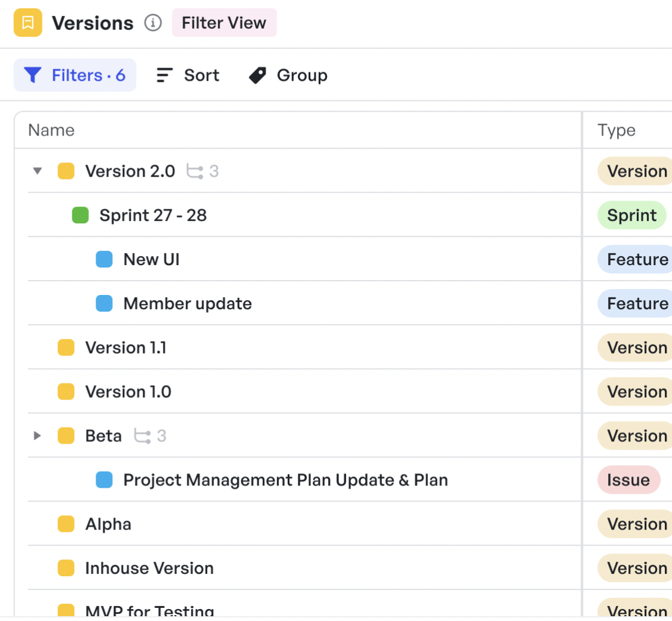Click the funnel filter icon
The width and height of the screenshot is (672, 621).
click(33, 75)
